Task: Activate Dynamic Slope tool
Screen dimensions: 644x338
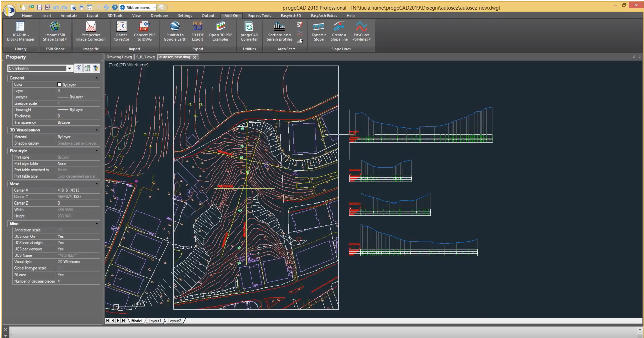Action: (x=319, y=31)
